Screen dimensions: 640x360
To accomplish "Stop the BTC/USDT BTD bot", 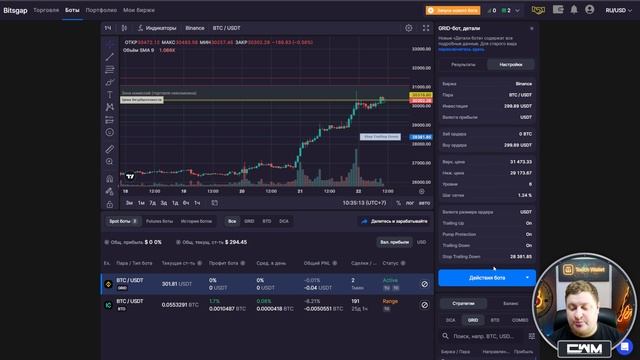I will 424,305.
